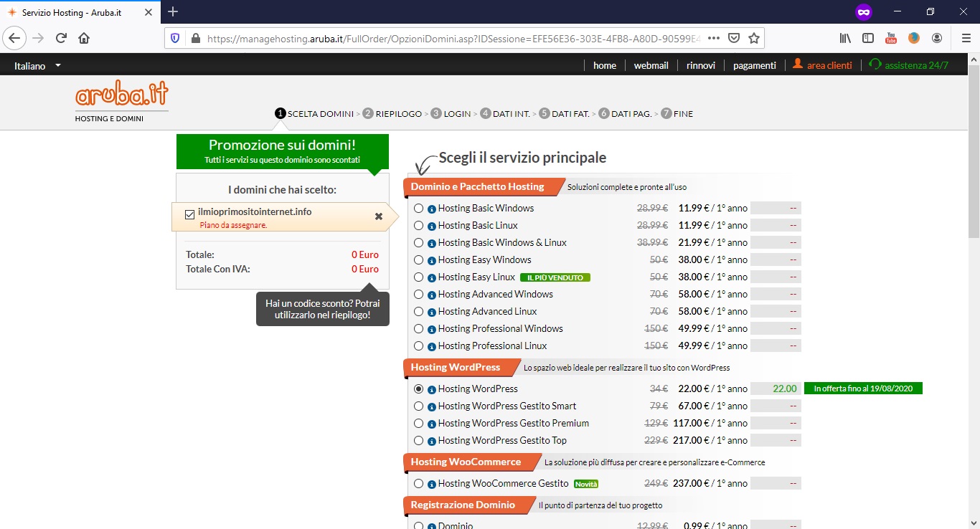Open info icon for Hosting WooCommerce Gestito
Viewport: 980px width, 529px height.
[x=432, y=484]
